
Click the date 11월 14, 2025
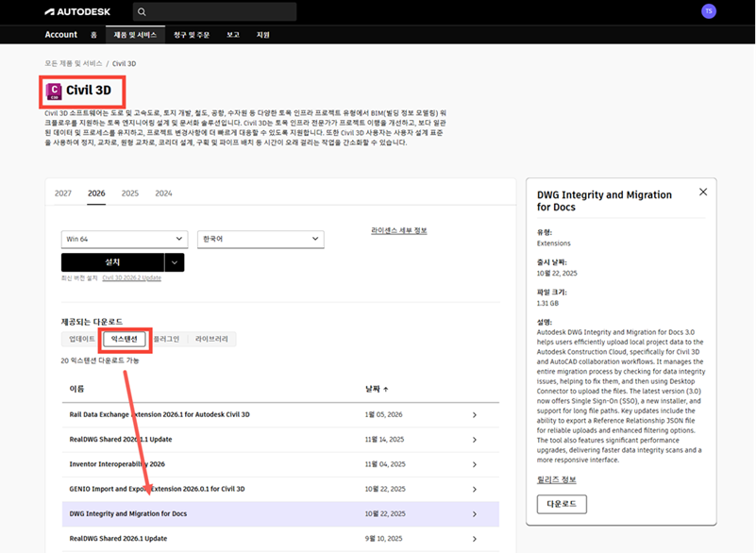click(384, 440)
